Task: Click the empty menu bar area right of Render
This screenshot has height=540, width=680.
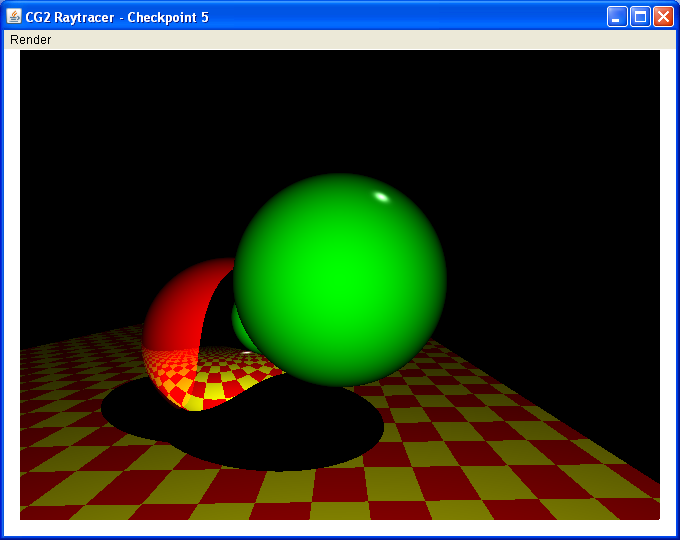Action: tap(350, 40)
